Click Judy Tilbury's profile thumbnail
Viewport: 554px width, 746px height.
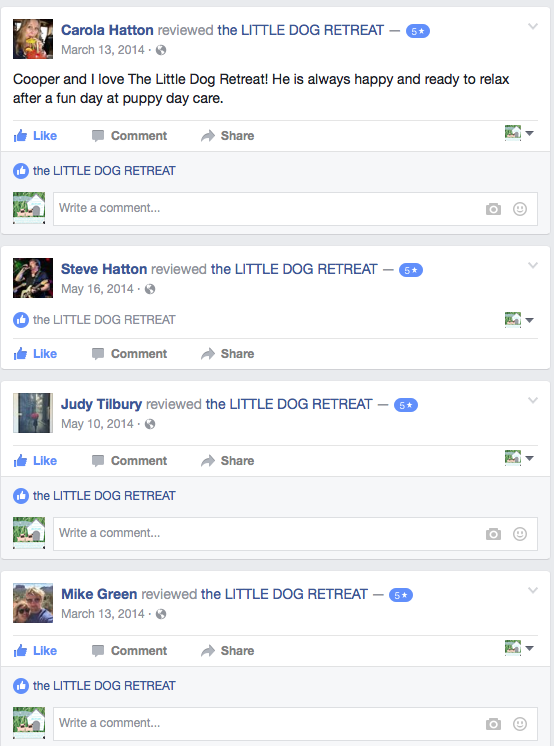(x=33, y=413)
